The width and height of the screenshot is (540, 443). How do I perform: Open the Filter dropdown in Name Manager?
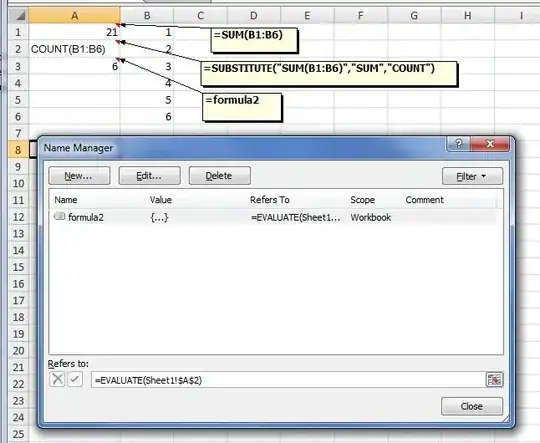point(472,176)
